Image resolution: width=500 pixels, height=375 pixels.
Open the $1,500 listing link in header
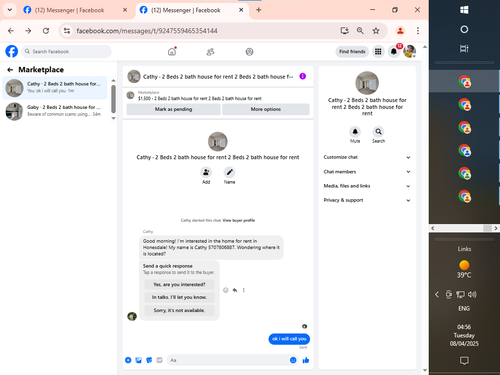pyautogui.click(x=200, y=98)
